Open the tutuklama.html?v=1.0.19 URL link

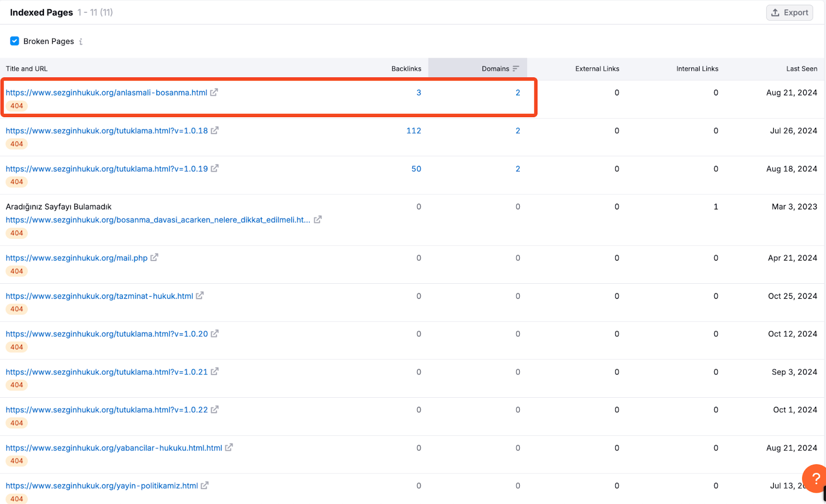coord(107,169)
